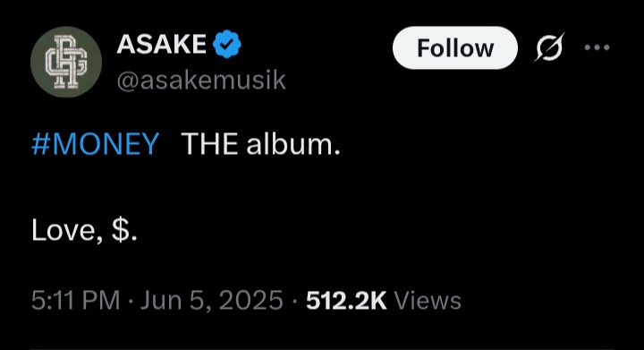Open the #MONEY hashtag link
Screen dimensions: 644x350
pyautogui.click(x=95, y=144)
